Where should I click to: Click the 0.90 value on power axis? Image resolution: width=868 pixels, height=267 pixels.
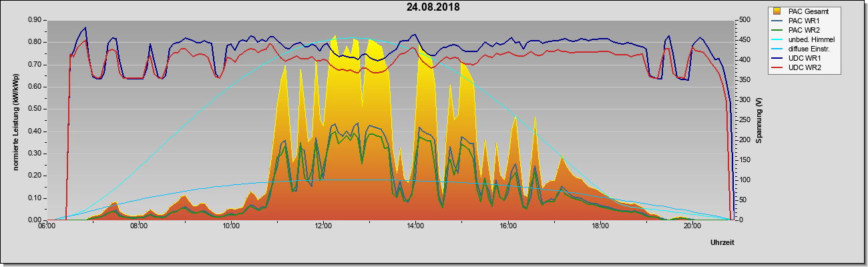[x=35, y=20]
